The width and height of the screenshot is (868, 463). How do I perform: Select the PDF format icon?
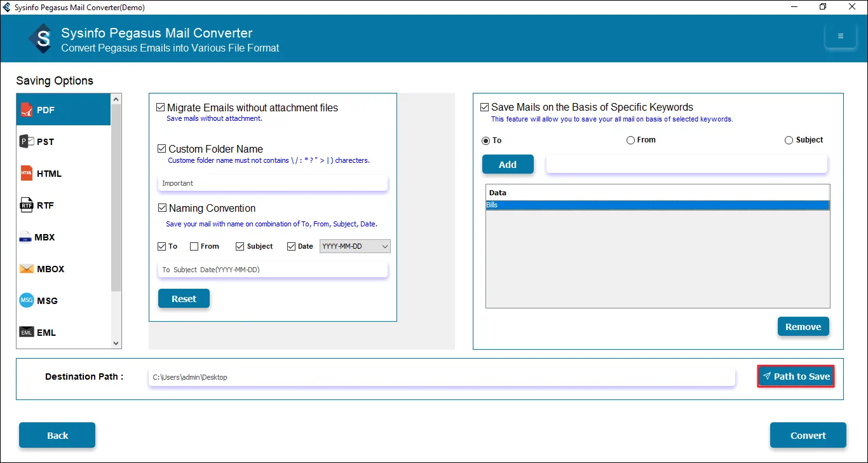point(27,110)
